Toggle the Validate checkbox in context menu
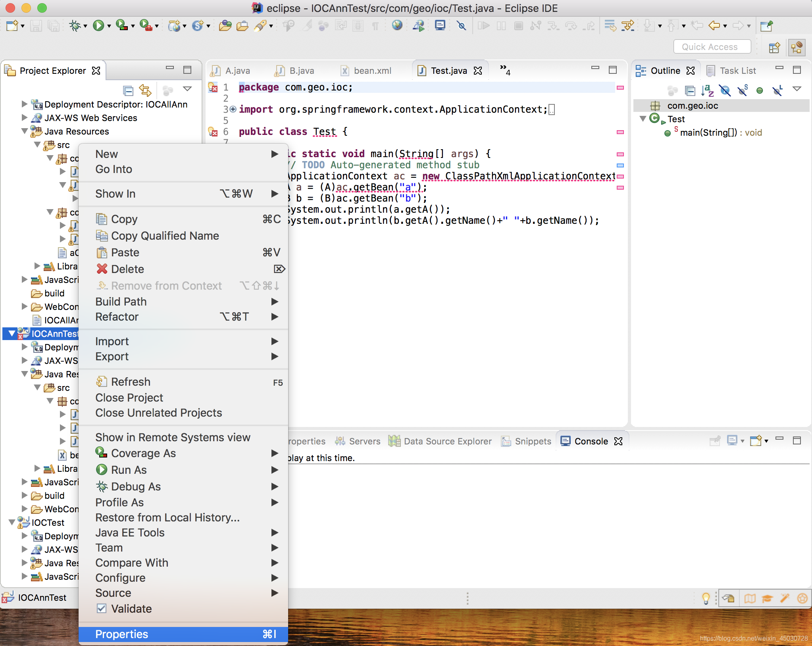 pos(102,608)
